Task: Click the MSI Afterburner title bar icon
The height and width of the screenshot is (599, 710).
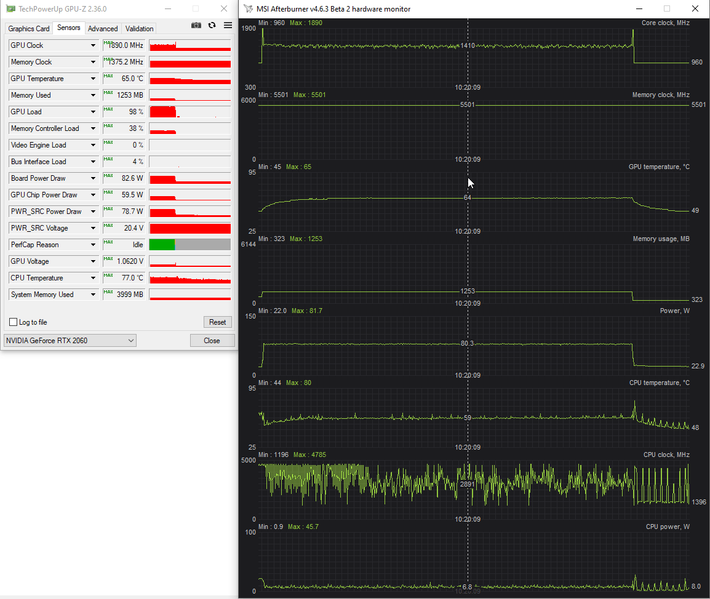Action: 248,9
